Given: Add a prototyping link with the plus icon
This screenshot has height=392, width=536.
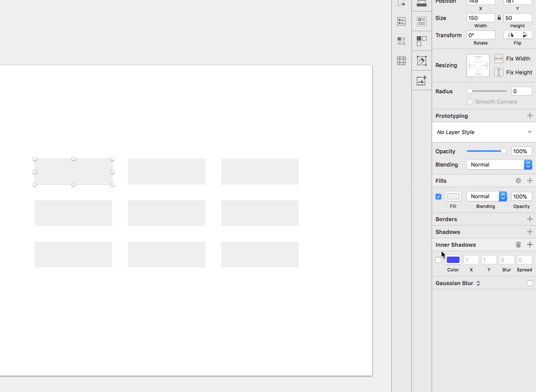Looking at the screenshot, I should (530, 116).
